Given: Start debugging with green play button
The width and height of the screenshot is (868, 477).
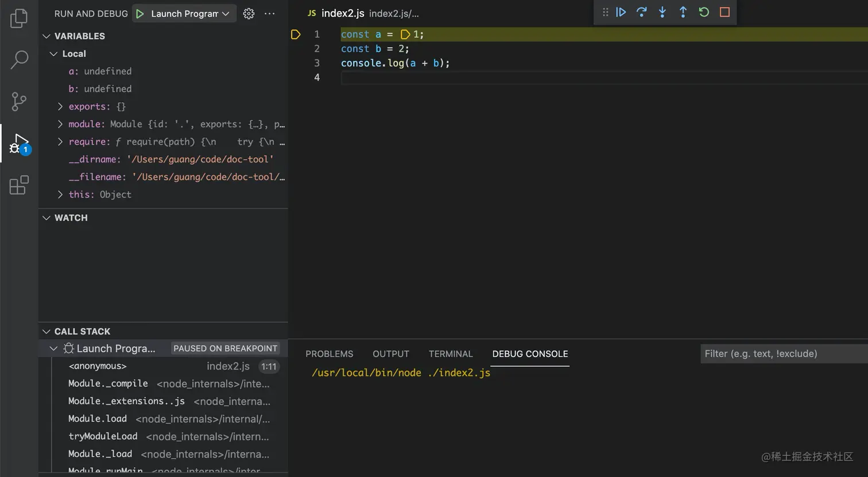Looking at the screenshot, I should point(140,14).
